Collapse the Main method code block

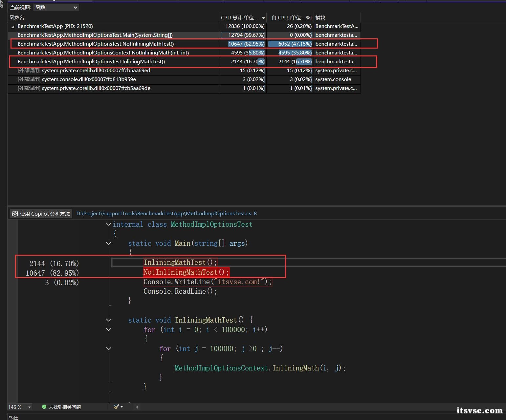click(x=108, y=243)
